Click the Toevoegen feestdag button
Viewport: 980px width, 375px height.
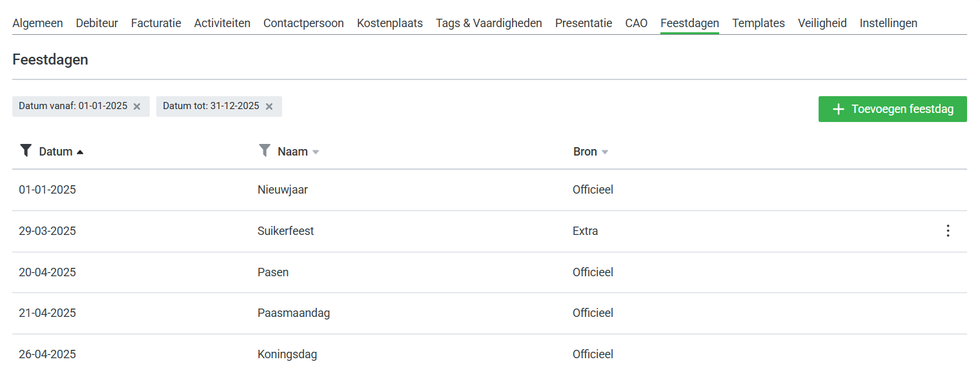click(x=892, y=109)
